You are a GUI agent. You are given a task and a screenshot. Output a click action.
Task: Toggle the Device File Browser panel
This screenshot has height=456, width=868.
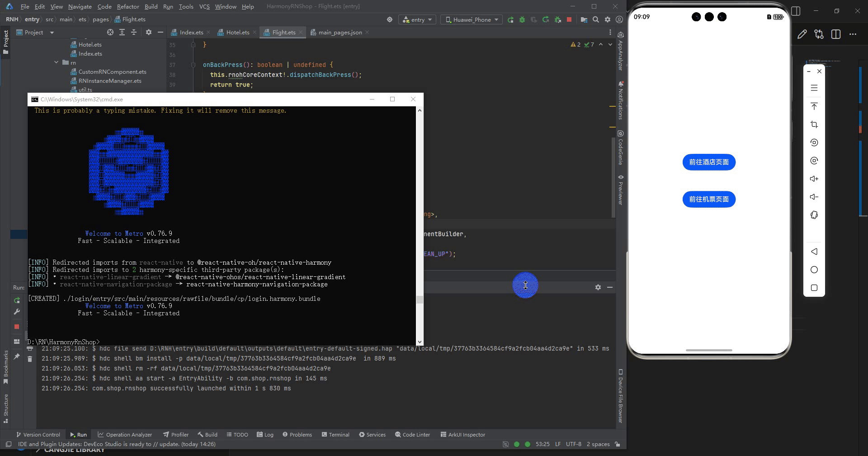[x=621, y=396]
